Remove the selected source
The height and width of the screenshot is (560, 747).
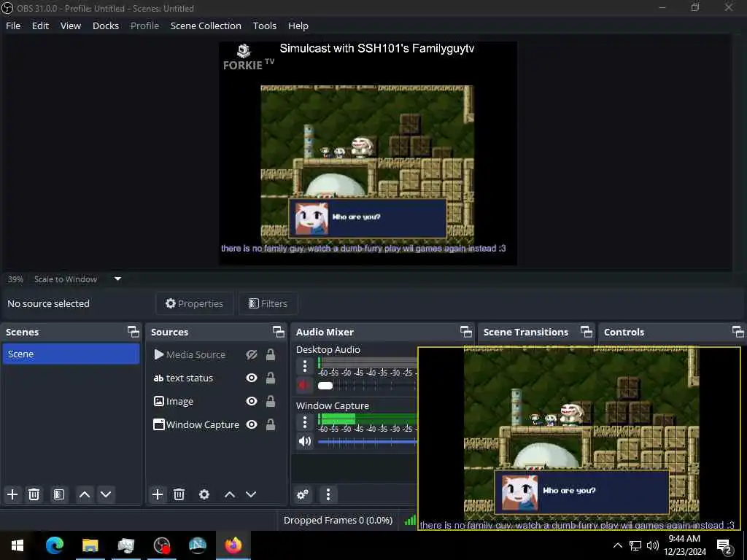coord(179,494)
